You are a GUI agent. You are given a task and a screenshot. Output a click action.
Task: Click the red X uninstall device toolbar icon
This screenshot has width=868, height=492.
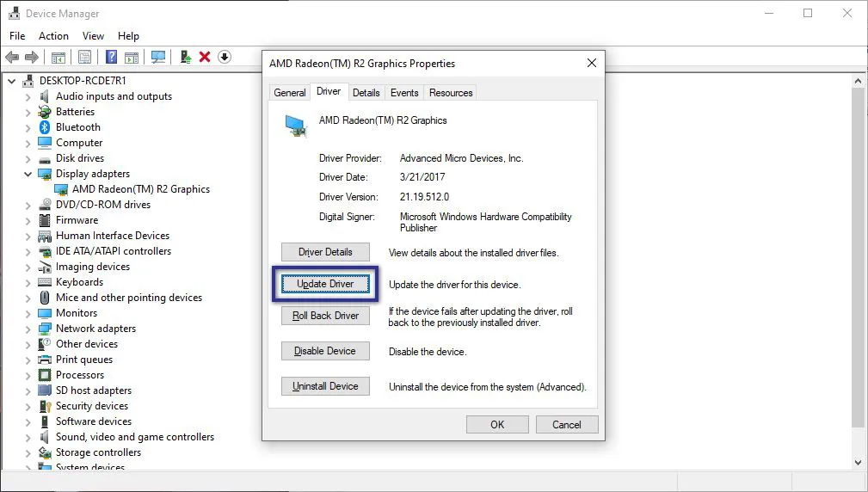click(205, 57)
